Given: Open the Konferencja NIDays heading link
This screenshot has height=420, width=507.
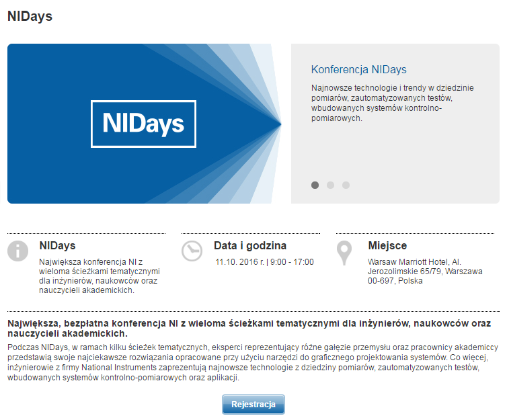Looking at the screenshot, I should click(358, 69).
